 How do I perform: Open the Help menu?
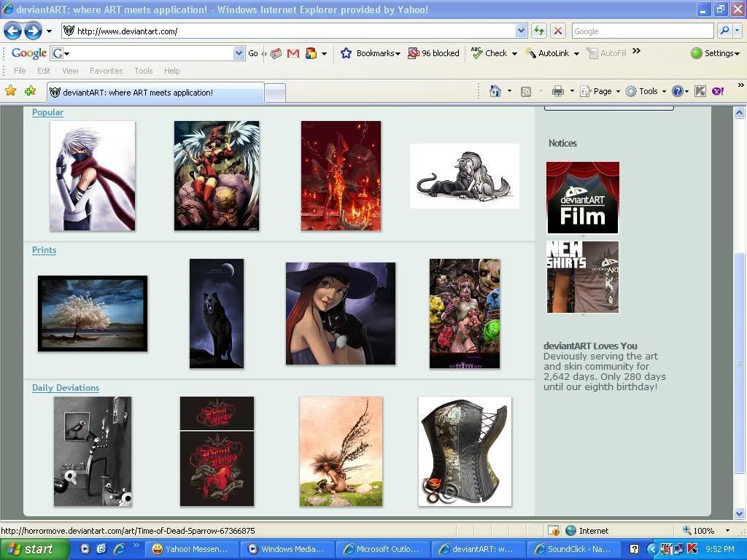pos(172,71)
